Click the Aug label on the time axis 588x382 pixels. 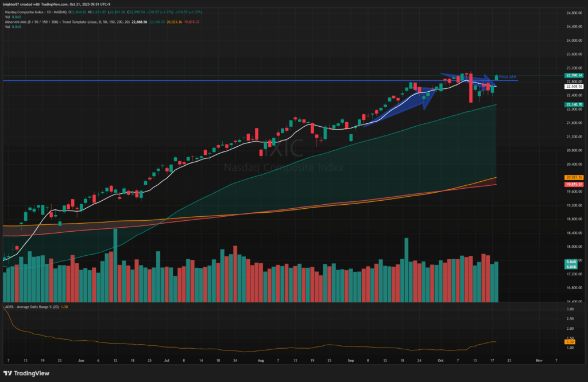(x=261, y=361)
